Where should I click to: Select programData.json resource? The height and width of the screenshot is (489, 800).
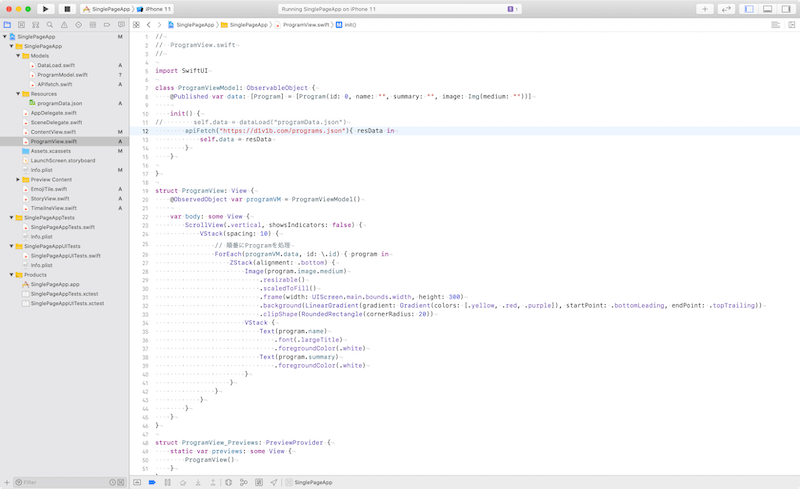pos(59,104)
